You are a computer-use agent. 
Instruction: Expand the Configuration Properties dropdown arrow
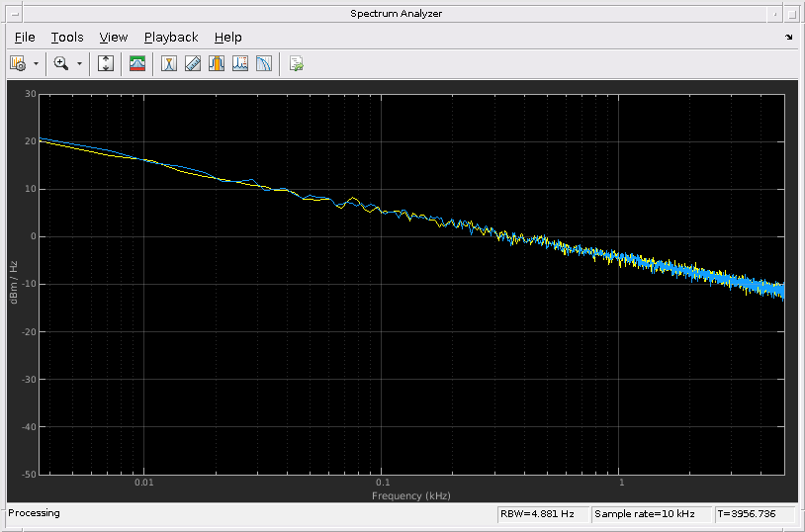(x=37, y=63)
